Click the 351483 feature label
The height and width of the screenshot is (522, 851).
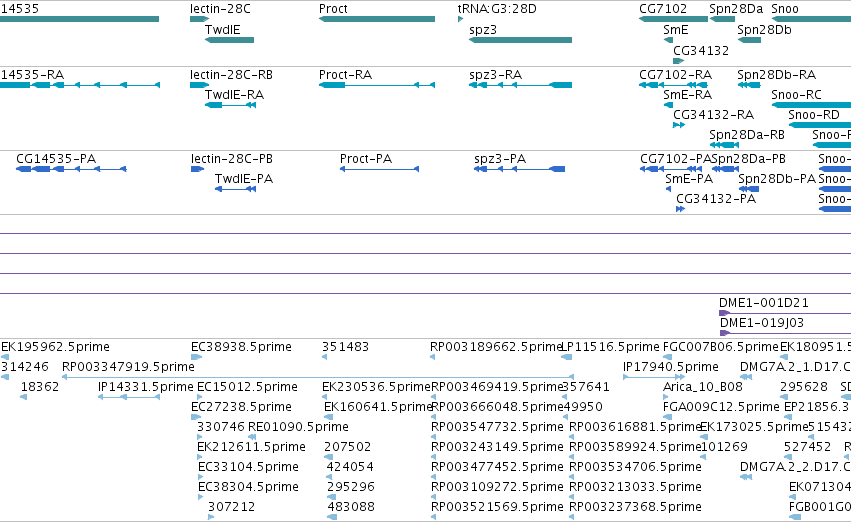click(x=345, y=346)
